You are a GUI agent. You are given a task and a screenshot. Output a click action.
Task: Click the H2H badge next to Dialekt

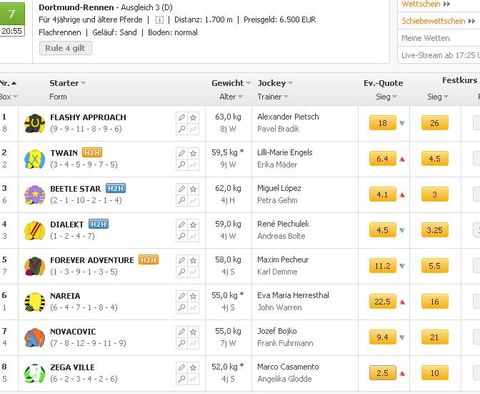[x=99, y=224]
